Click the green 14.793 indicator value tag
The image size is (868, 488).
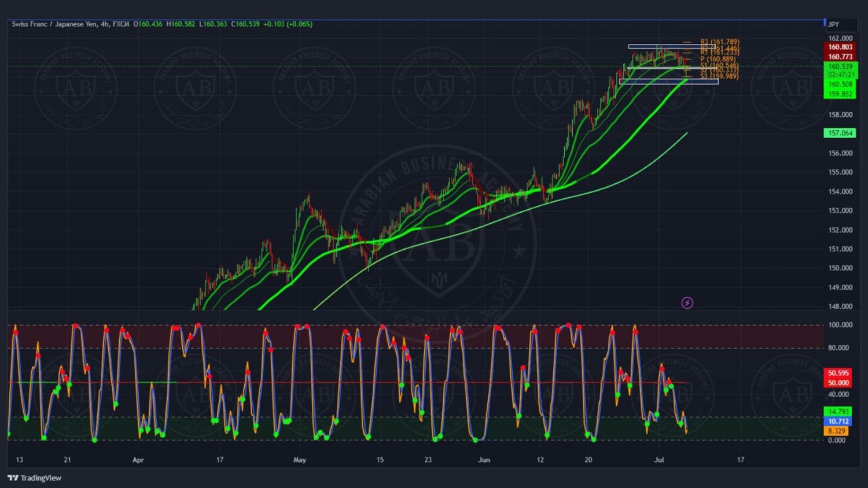pos(838,412)
